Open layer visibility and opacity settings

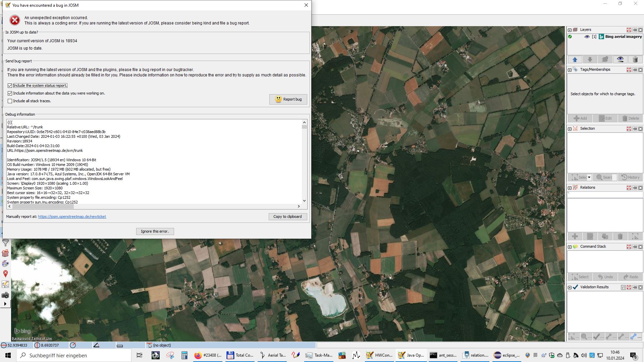click(x=620, y=60)
